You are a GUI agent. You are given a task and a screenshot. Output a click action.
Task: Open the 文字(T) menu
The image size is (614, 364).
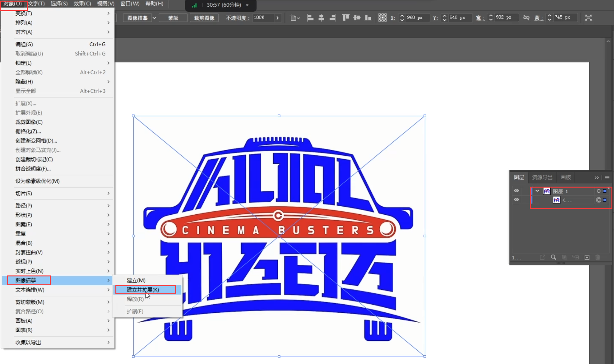pyautogui.click(x=37, y=4)
